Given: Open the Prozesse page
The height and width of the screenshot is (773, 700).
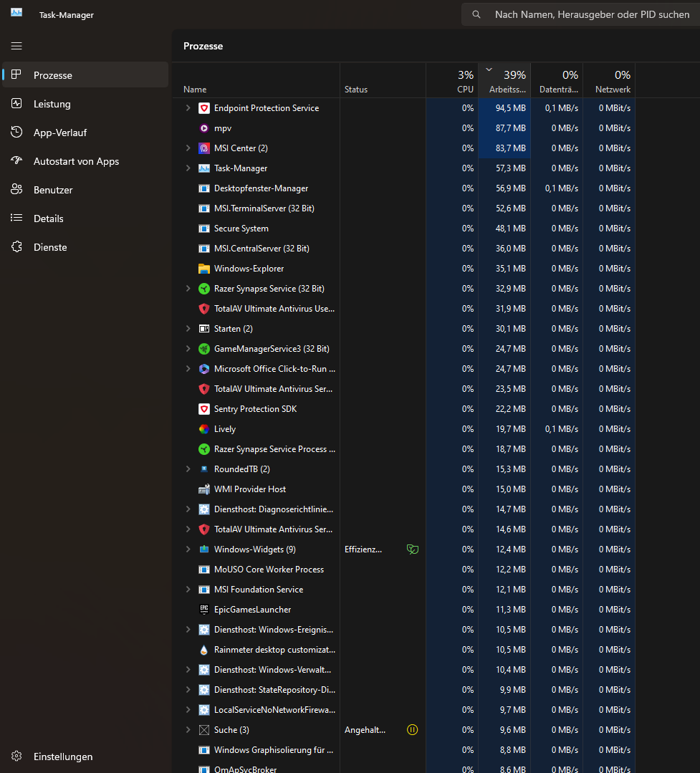Looking at the screenshot, I should [85, 75].
